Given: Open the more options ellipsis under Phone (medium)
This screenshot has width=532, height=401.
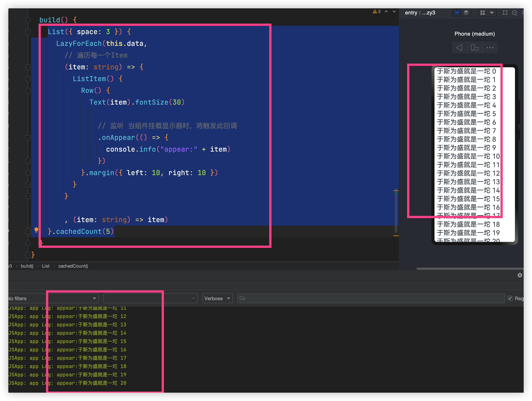Looking at the screenshot, I should [490, 47].
